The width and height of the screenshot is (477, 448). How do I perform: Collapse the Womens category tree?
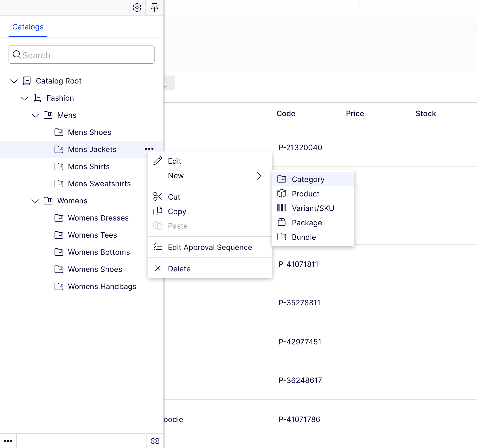(35, 201)
